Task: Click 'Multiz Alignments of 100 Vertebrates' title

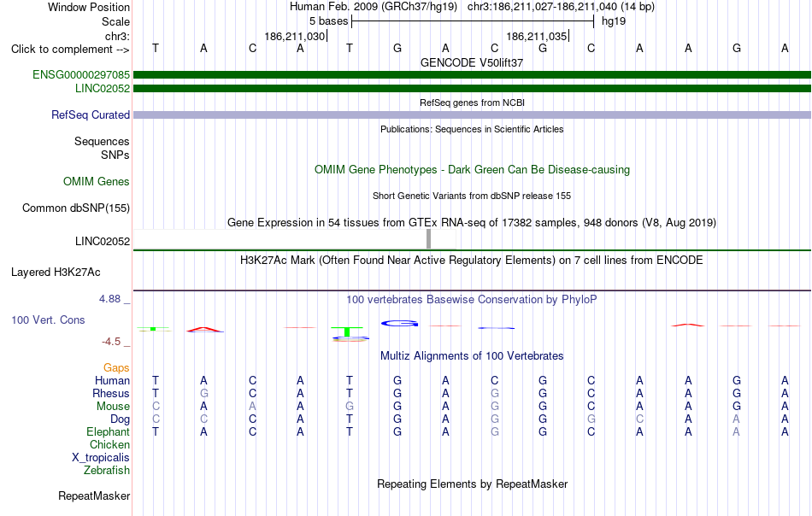Action: (472, 356)
